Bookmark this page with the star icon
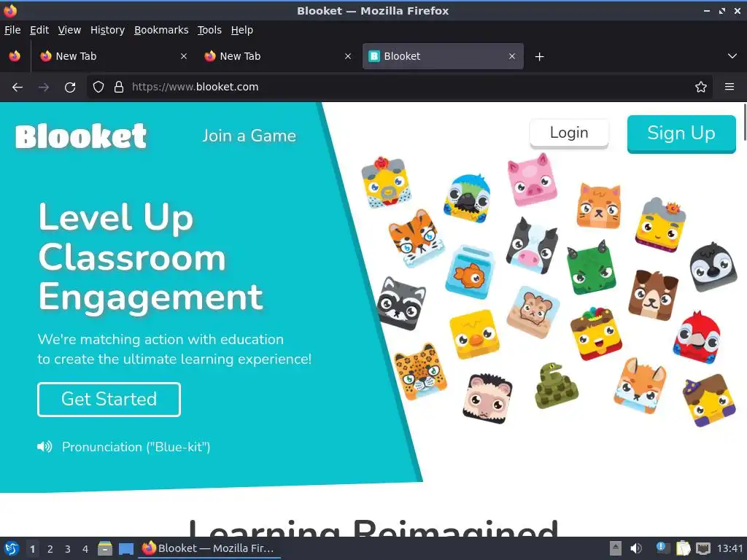747x560 pixels. [x=701, y=87]
